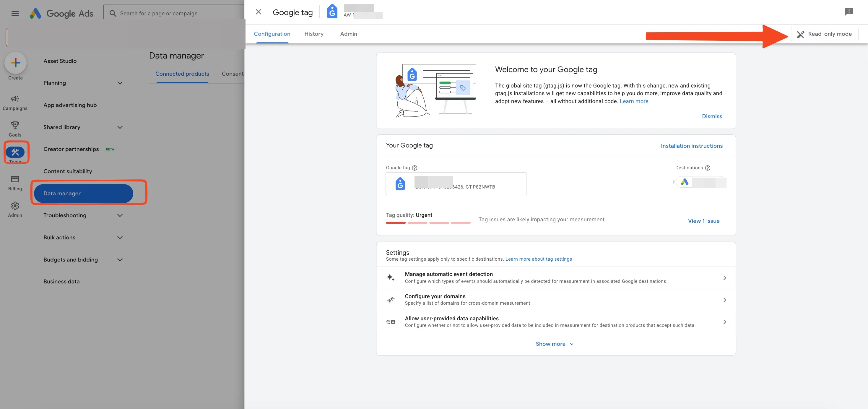868x409 pixels.
Task: Dismiss the welcome banner
Action: (712, 116)
